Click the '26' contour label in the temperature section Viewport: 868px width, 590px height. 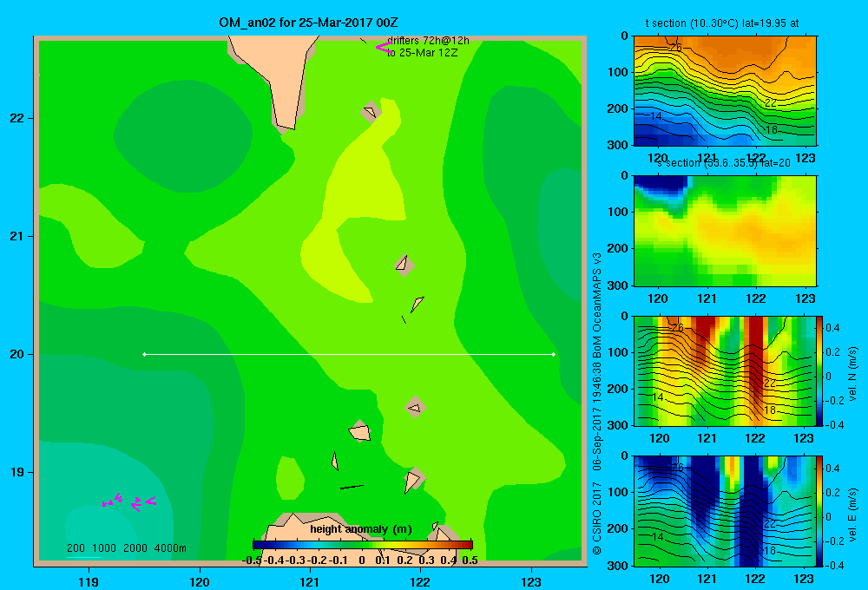tap(676, 48)
